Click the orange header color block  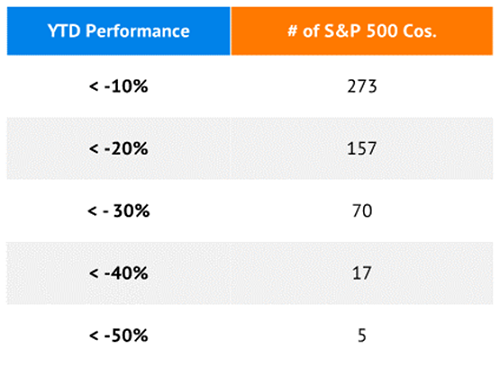[362, 31]
